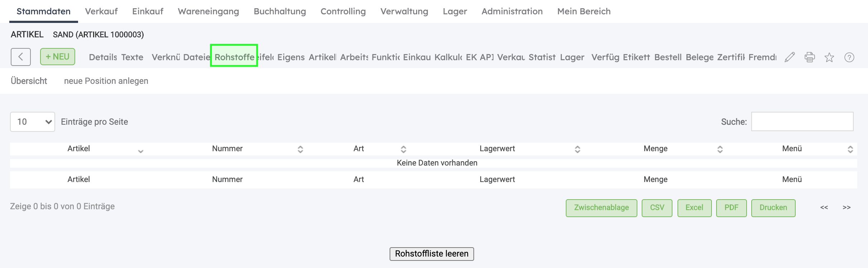Toggle sort on the Artikel column header
Screen dimensions: 868x268
(79, 149)
